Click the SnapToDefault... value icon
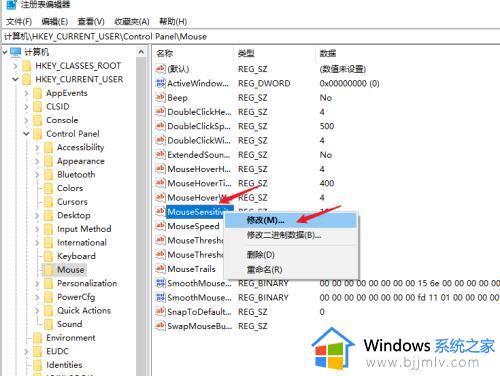The height and width of the screenshot is (376, 500). [x=160, y=312]
